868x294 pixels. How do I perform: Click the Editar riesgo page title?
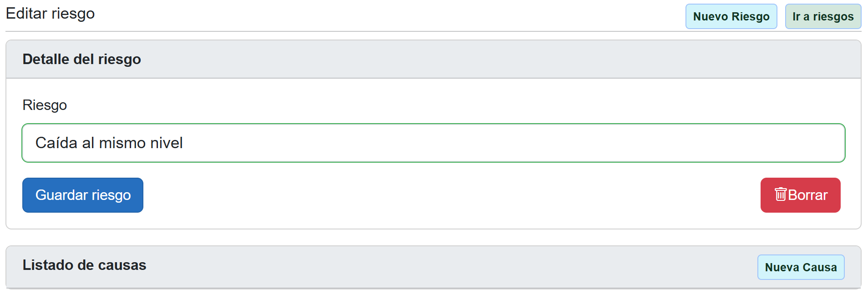click(50, 14)
